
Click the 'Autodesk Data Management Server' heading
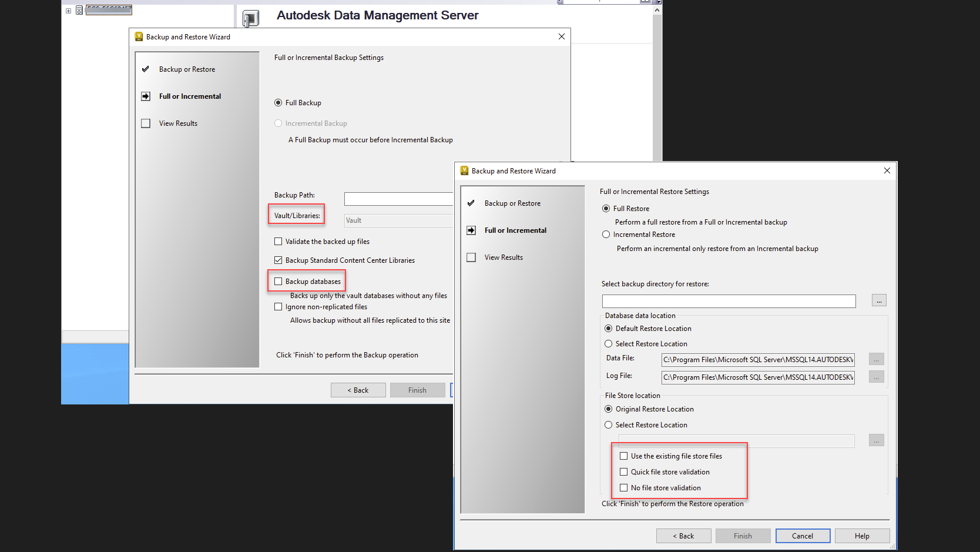pyautogui.click(x=378, y=15)
